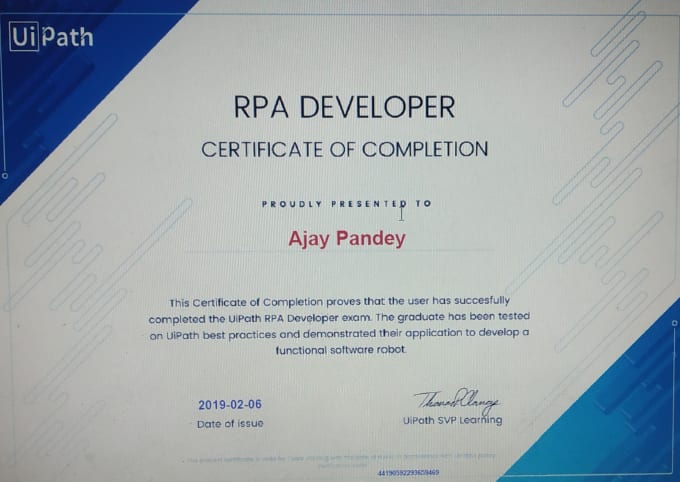The width and height of the screenshot is (680, 482).
Task: Click the "Date of issue" label
Action: [230, 423]
